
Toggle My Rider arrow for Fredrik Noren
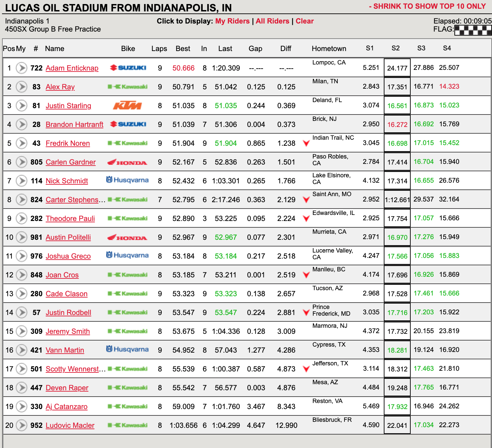(22, 143)
